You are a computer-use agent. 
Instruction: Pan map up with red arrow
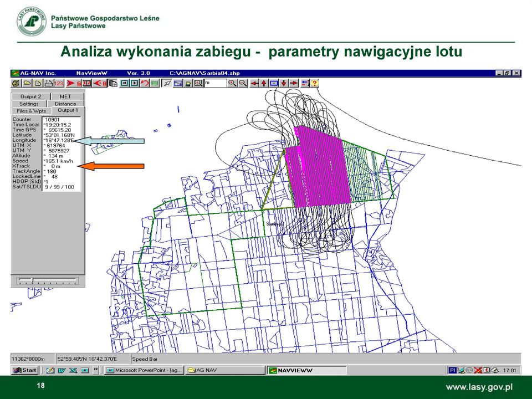pyautogui.click(x=264, y=83)
